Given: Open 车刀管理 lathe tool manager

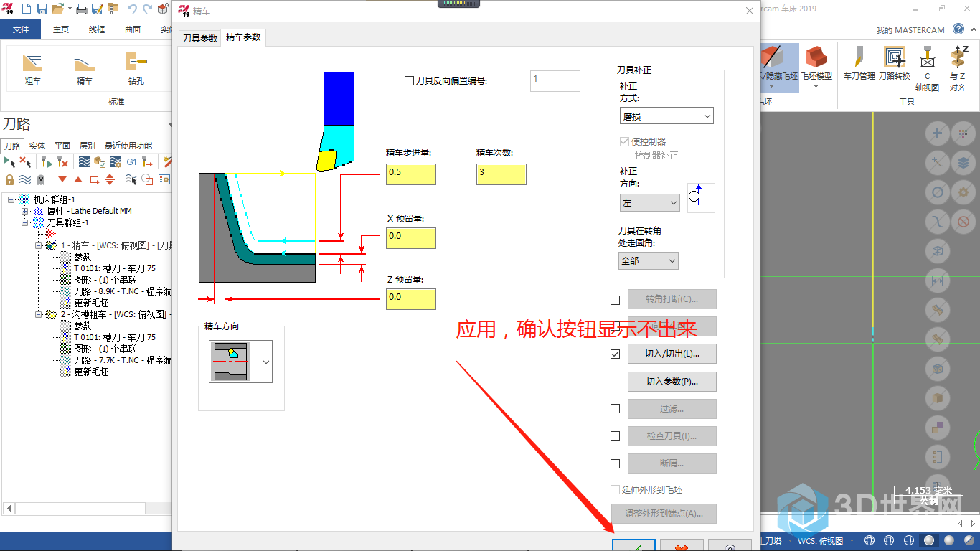Looking at the screenshot, I should pos(859,62).
